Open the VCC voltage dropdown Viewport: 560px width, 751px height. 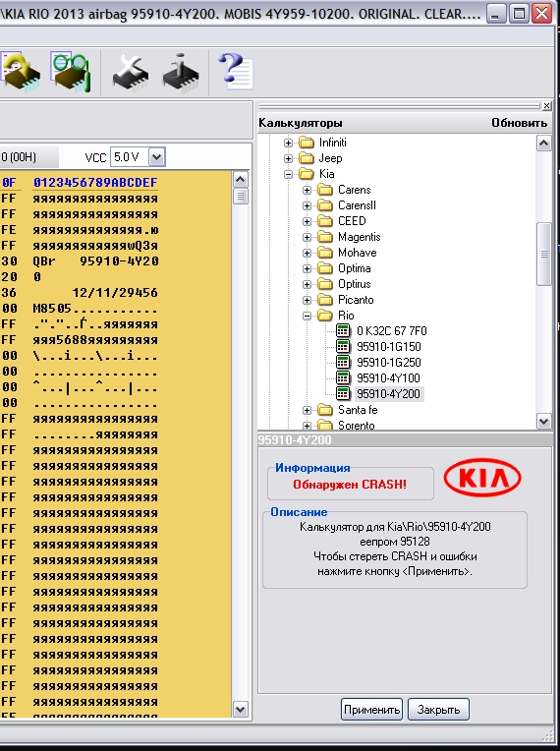[156, 157]
